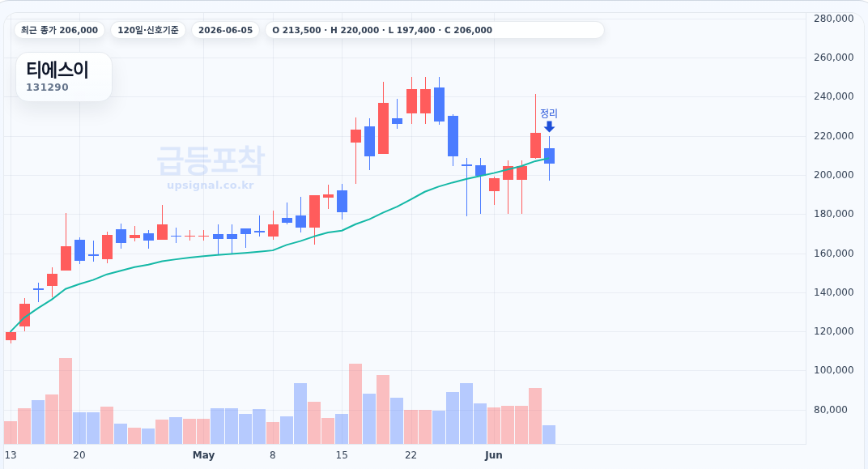Click the last blue volume bar
Viewport: 868px width, 469px height.
point(549,435)
